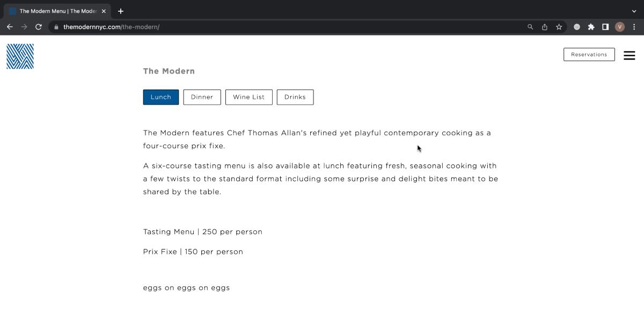
Task: Click the profile avatar in the toolbar
Action: 619,26
